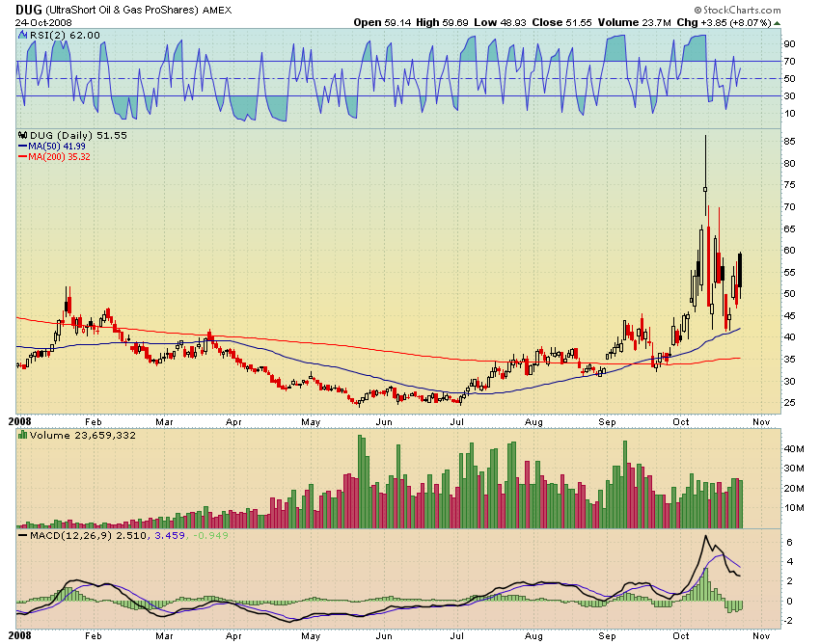Screen dimensions: 820x644
Task: Click the 2008 label under the price panel
Action: click(19, 421)
